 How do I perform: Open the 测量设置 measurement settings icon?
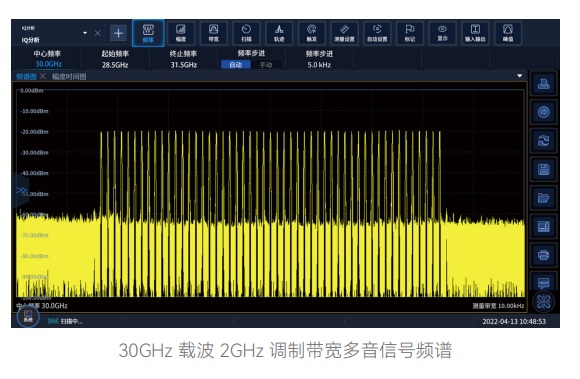tap(344, 33)
